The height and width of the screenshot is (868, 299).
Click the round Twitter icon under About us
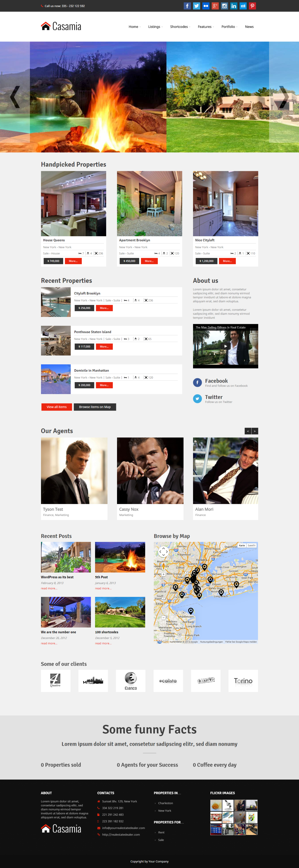(x=197, y=399)
